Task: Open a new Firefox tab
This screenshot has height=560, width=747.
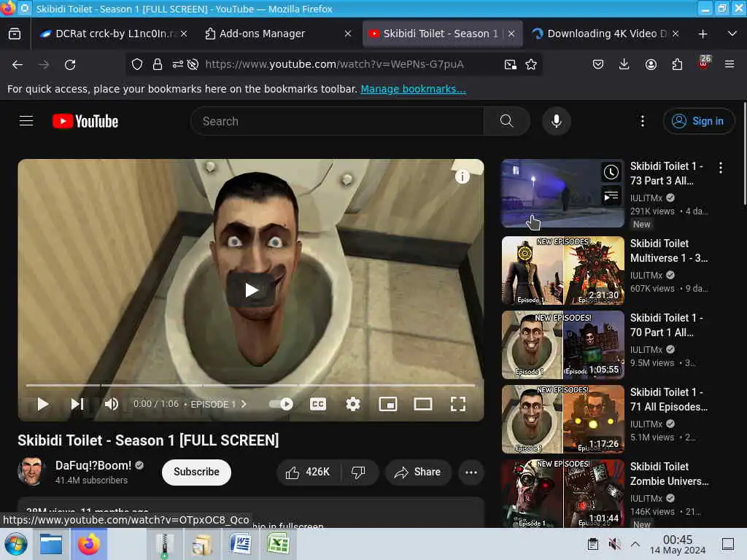Action: tap(703, 34)
